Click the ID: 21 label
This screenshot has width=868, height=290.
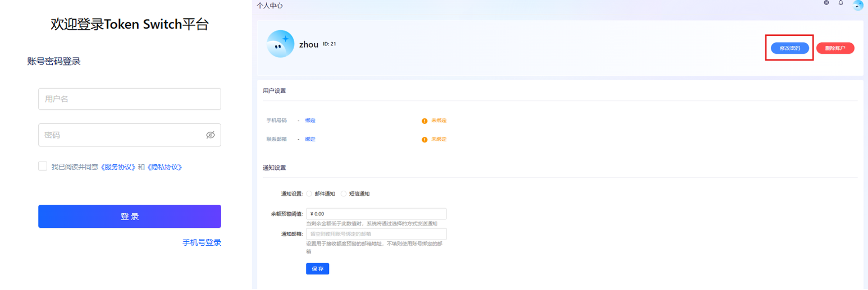click(x=330, y=44)
